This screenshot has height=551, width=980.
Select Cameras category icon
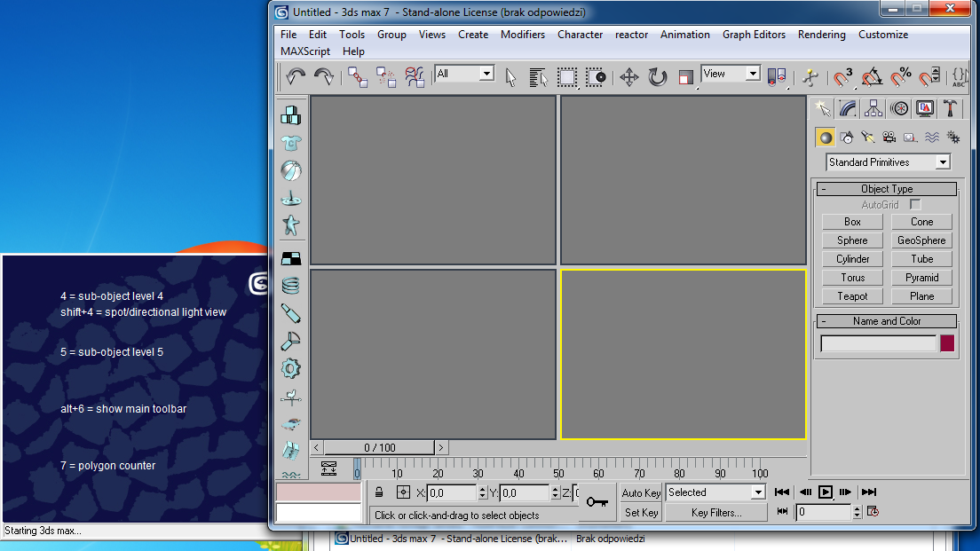click(x=889, y=138)
